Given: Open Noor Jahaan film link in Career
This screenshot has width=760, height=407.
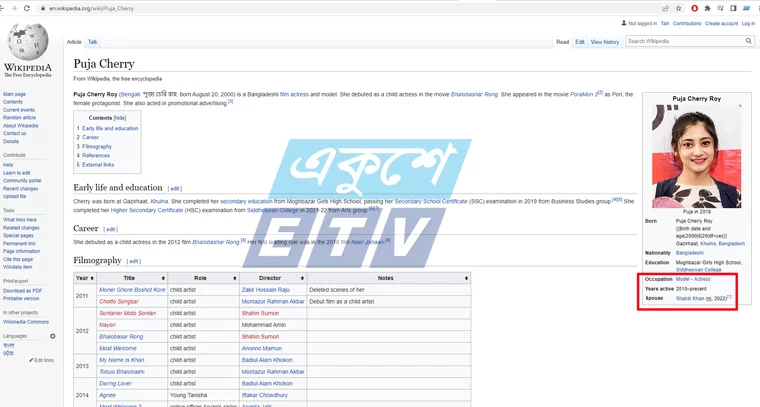Looking at the screenshot, I should 367,242.
